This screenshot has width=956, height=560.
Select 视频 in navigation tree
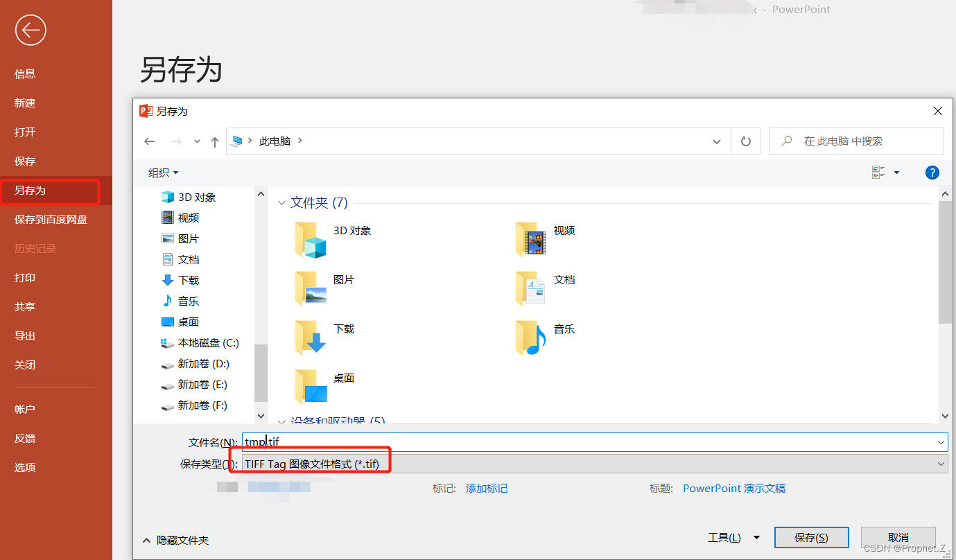coord(180,218)
